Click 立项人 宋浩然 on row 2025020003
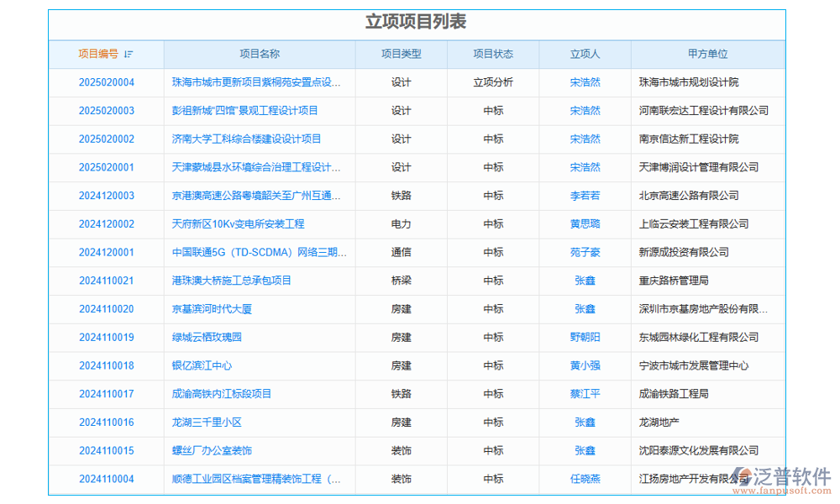This screenshot has width=840, height=504. [x=585, y=110]
